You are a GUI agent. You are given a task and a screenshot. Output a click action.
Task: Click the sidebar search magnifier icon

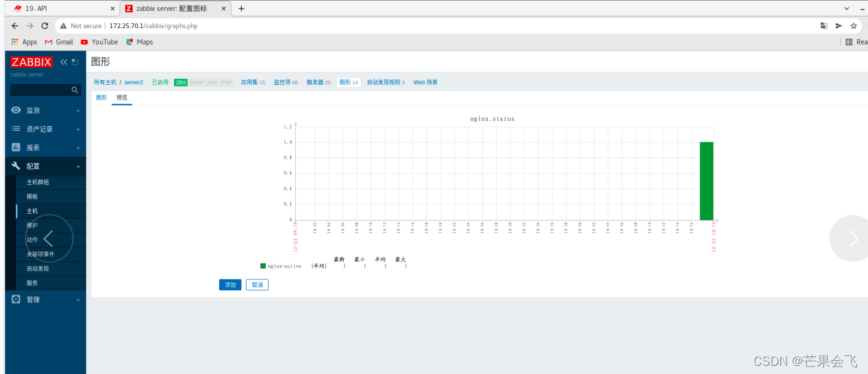coord(75,90)
